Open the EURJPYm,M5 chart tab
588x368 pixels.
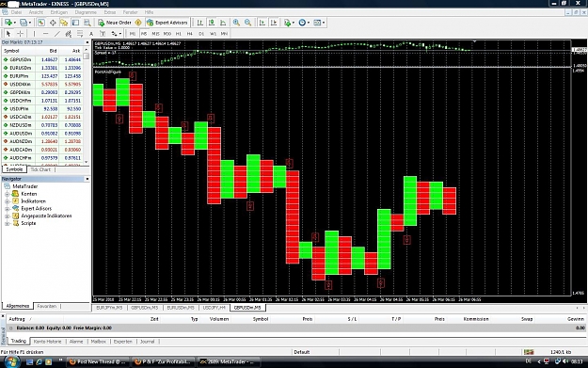109,308
